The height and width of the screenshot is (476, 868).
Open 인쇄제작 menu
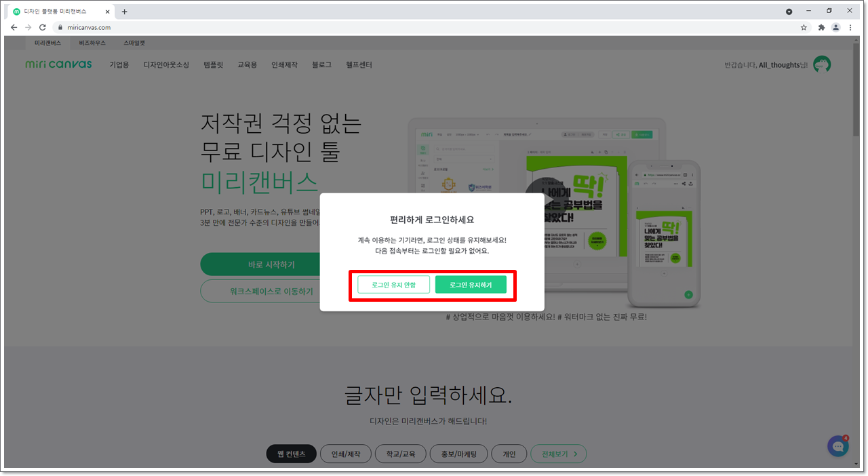(x=284, y=65)
